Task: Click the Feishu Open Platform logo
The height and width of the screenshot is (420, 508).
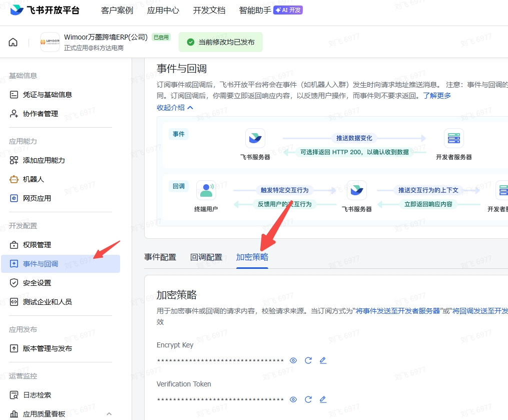Action: 45,10
